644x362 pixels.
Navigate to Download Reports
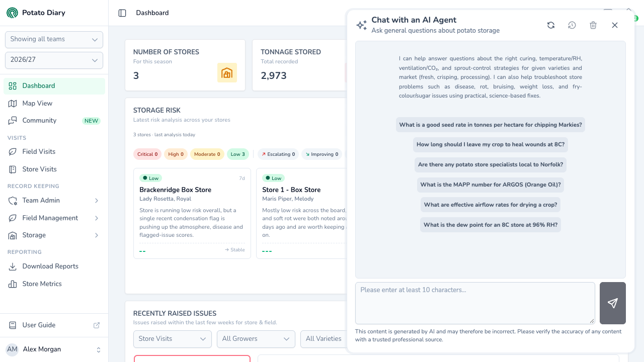coord(54,266)
